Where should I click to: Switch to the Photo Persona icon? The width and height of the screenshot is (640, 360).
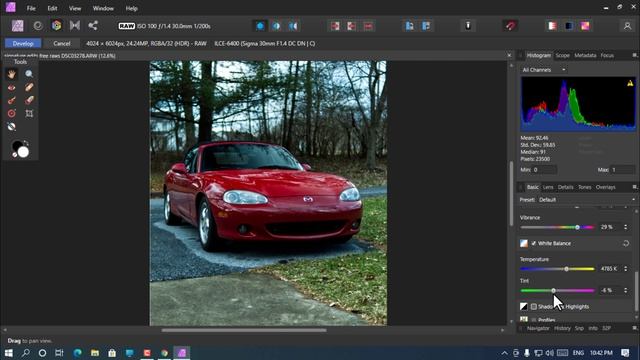(17, 26)
